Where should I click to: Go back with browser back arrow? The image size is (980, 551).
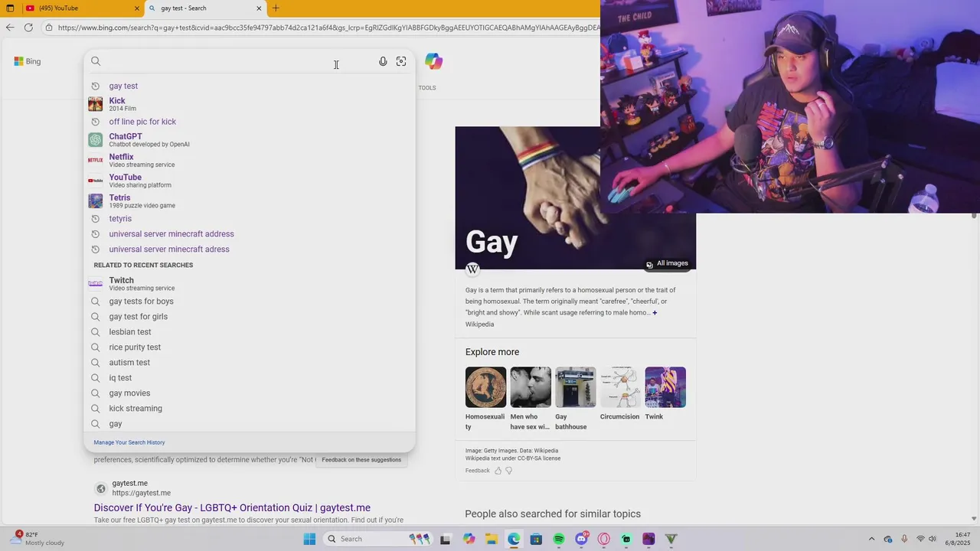[x=10, y=28]
